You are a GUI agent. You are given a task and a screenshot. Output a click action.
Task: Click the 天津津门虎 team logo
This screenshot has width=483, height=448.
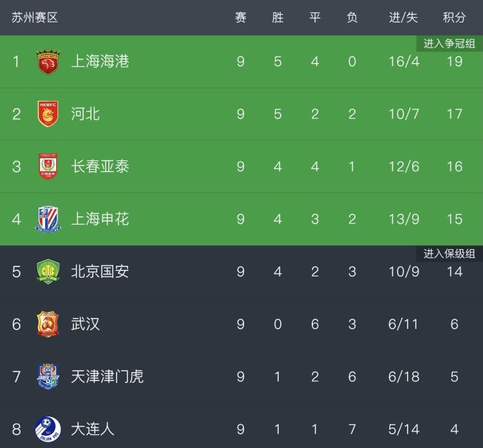48,377
